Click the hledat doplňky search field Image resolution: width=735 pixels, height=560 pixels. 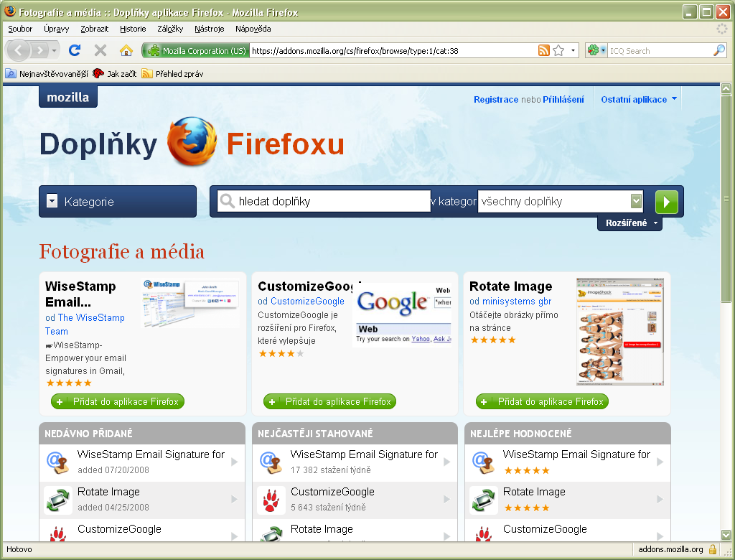click(x=324, y=201)
